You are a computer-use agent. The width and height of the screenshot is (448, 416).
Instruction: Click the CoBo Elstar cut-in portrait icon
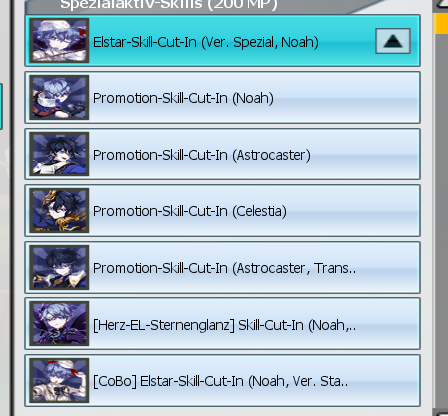pyautogui.click(x=59, y=380)
